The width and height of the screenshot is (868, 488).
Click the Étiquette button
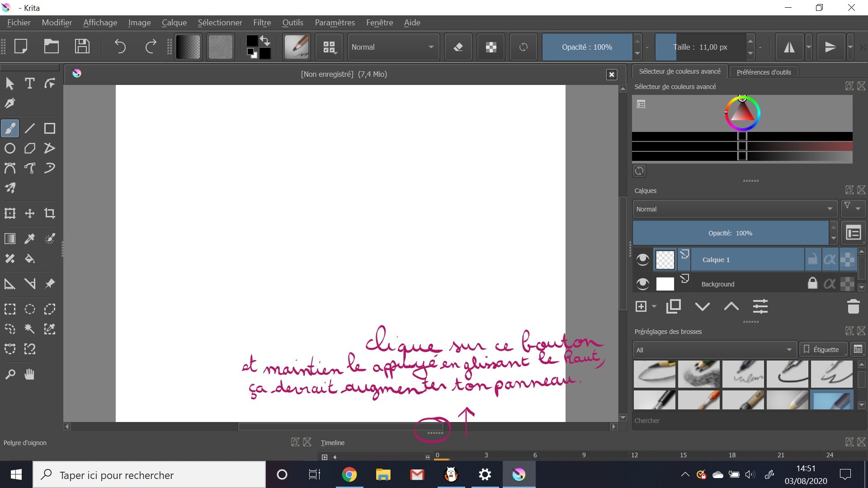(x=824, y=349)
